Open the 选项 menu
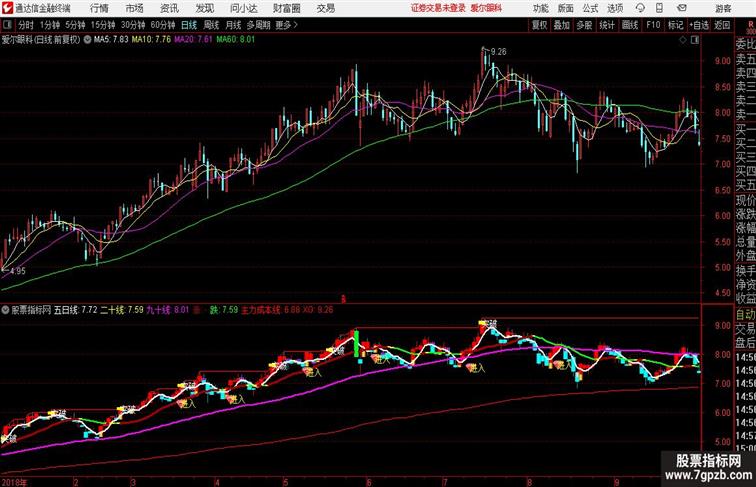Image resolution: width=756 pixels, height=487 pixels. [615, 8]
